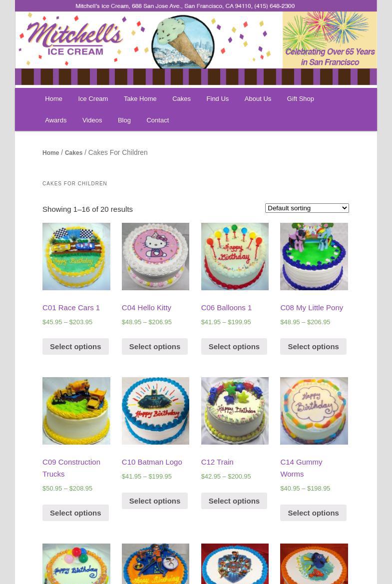Image resolution: width=392 pixels, height=584 pixels.
Task: Click the Construction Trucks cake thumbnail
Action: (76, 411)
